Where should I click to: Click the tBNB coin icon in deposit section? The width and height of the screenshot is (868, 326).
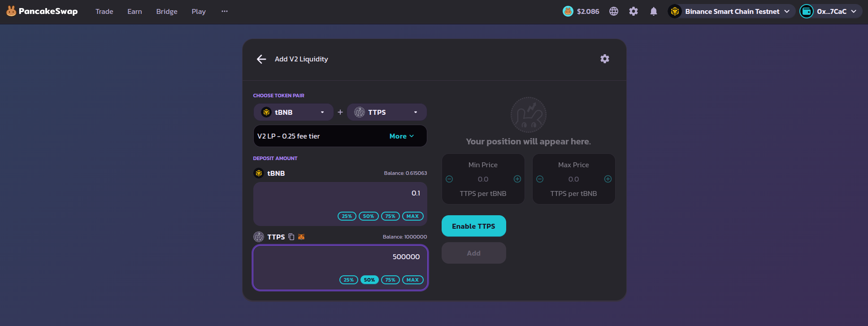click(x=259, y=173)
